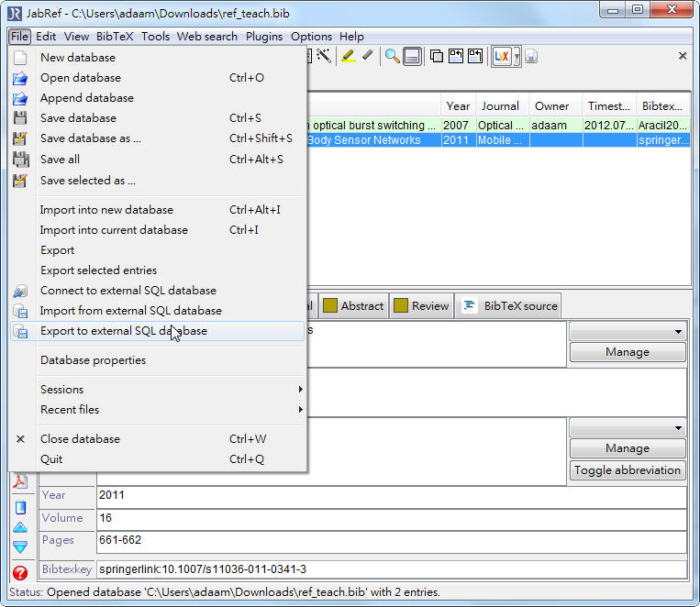700x607 pixels.
Task: Click the overlapping squares toolbar icon
Action: point(437,56)
